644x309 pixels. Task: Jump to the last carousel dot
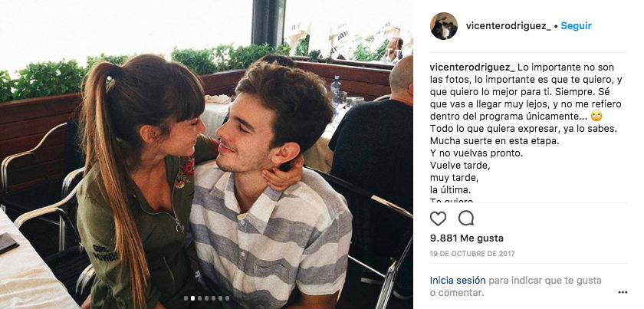pyautogui.click(x=227, y=298)
